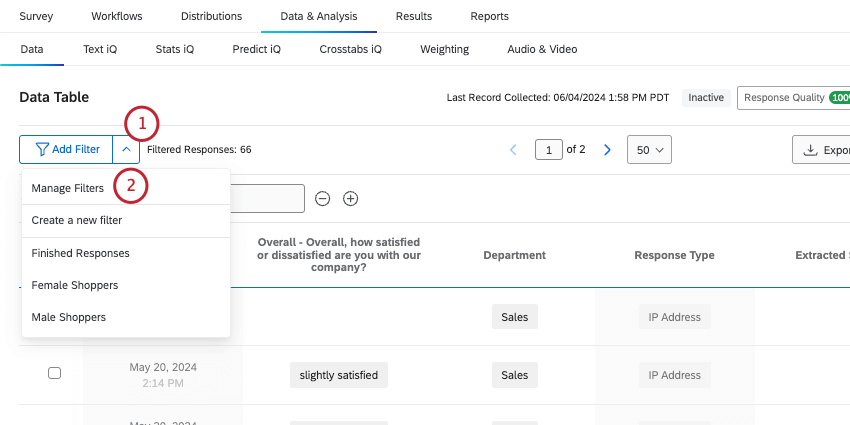Select Create a new filter option
Viewport: 850px width, 425px height.
77,220
